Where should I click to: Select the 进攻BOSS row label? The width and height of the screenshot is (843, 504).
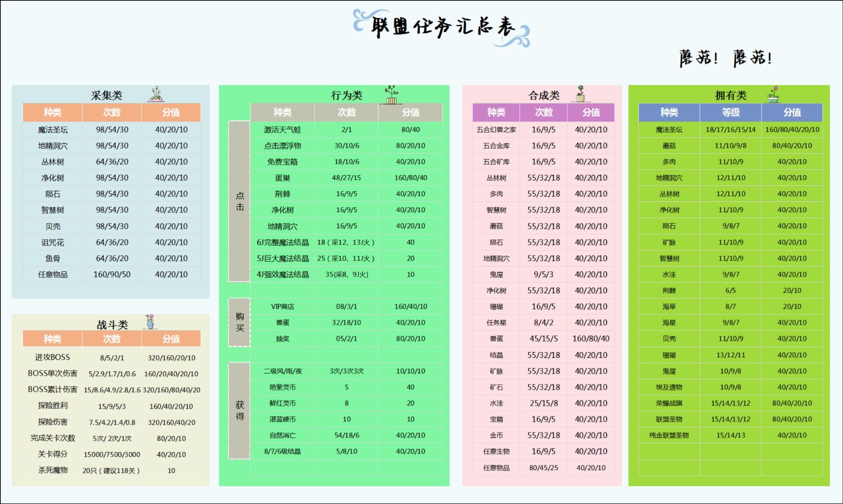coord(52,357)
